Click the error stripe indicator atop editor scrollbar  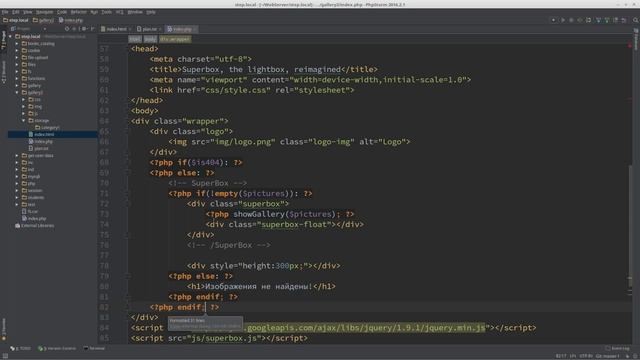[630, 46]
